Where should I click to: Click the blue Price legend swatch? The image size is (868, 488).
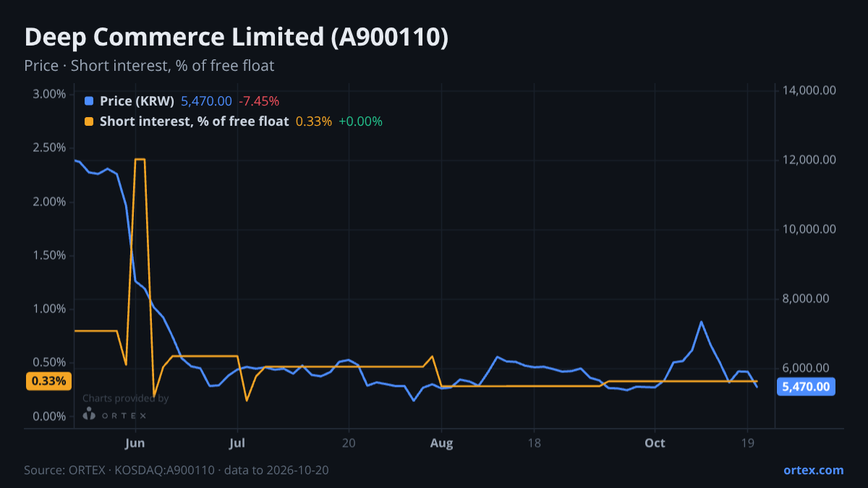coord(89,101)
